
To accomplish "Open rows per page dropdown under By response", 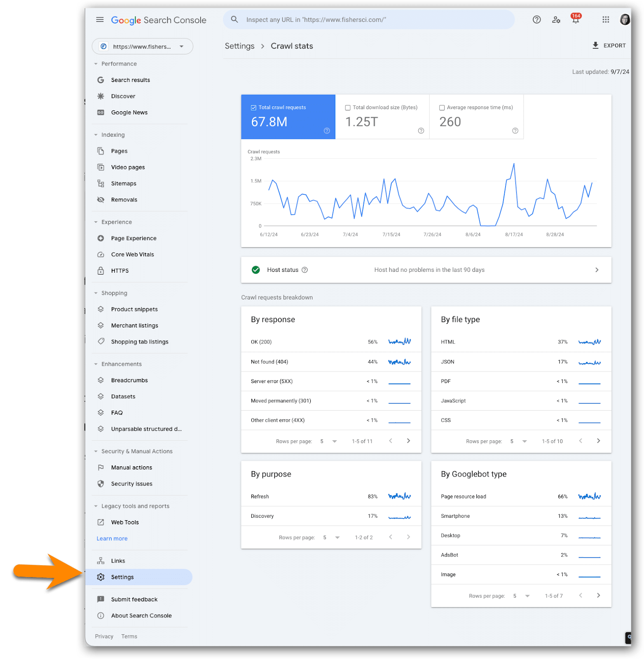I will click(x=334, y=442).
